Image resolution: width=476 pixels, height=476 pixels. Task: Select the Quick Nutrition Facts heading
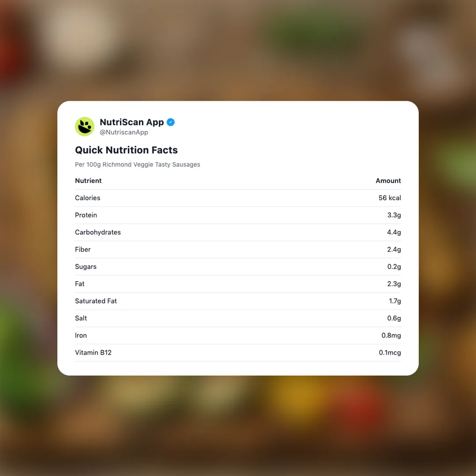pos(126,150)
